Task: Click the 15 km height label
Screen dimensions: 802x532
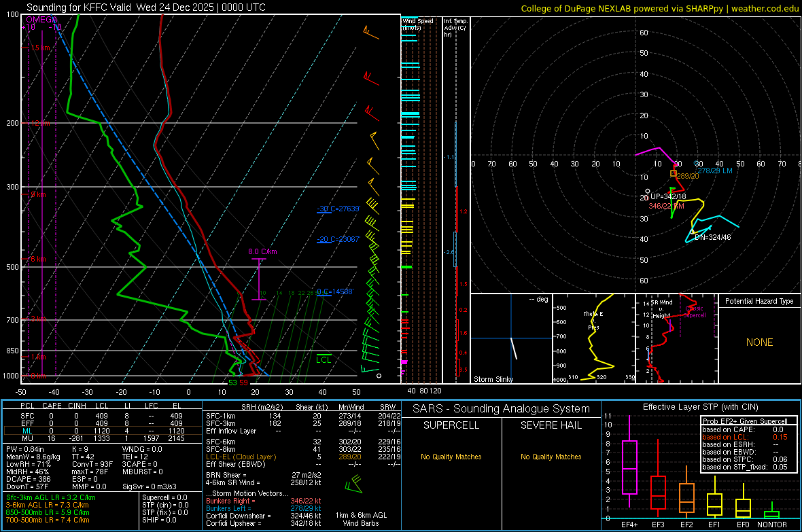Action: tap(41, 48)
